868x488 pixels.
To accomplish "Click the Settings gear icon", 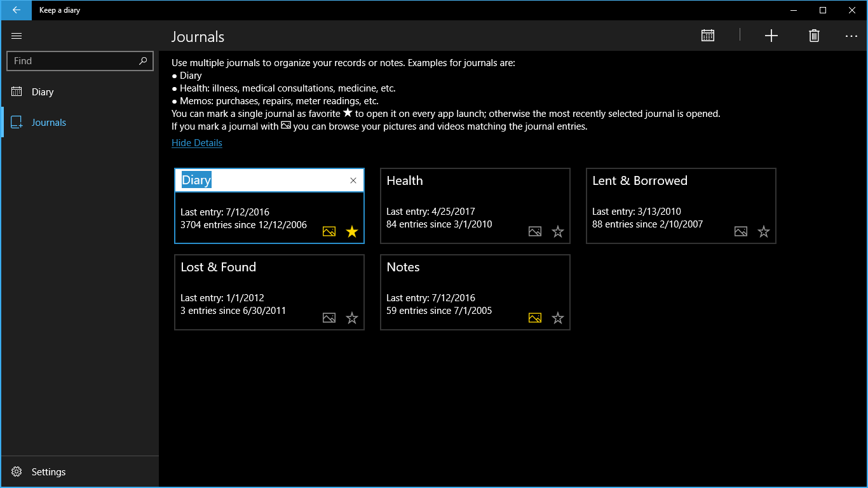I will tap(17, 471).
